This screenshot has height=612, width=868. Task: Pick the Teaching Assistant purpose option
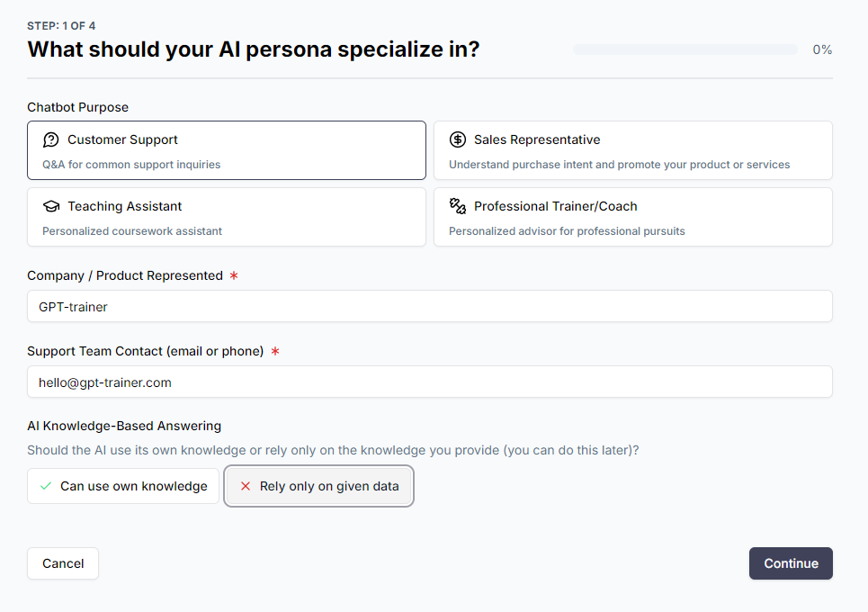(x=227, y=217)
